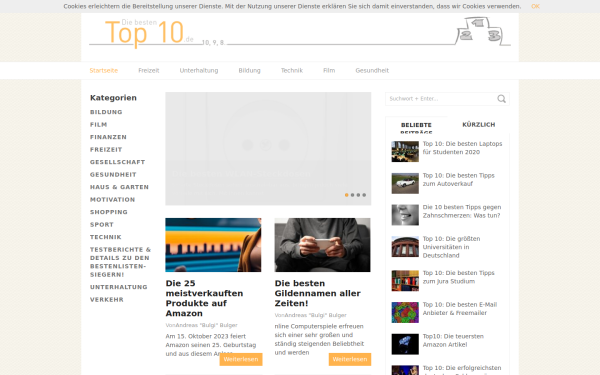Open 'Die besten Tipps zum Autoverkauf'
This screenshot has height=375, width=600.
tap(458, 179)
